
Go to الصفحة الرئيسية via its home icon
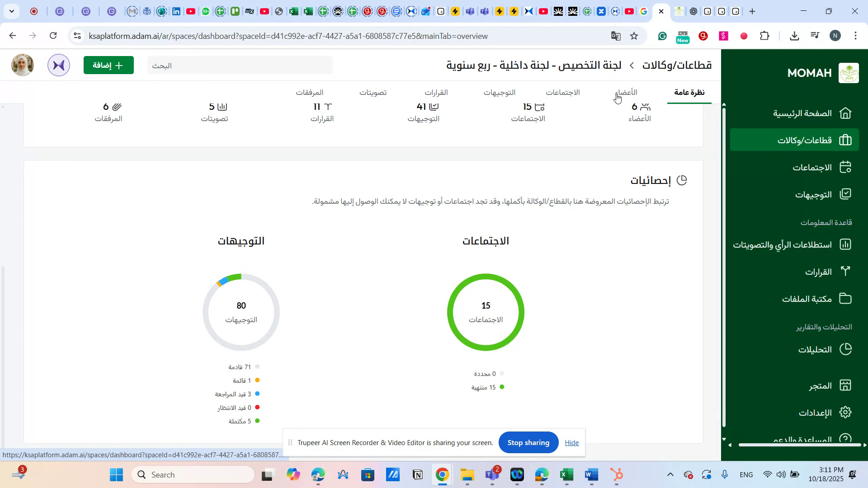(x=846, y=113)
